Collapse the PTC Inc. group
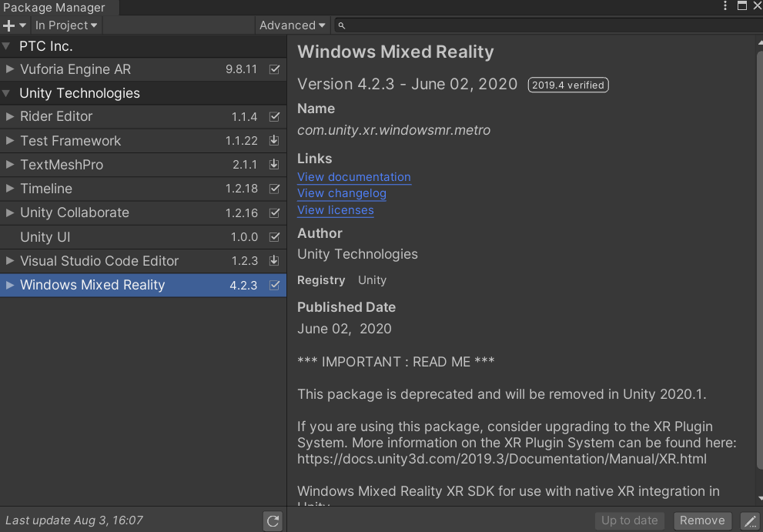 (x=6, y=46)
